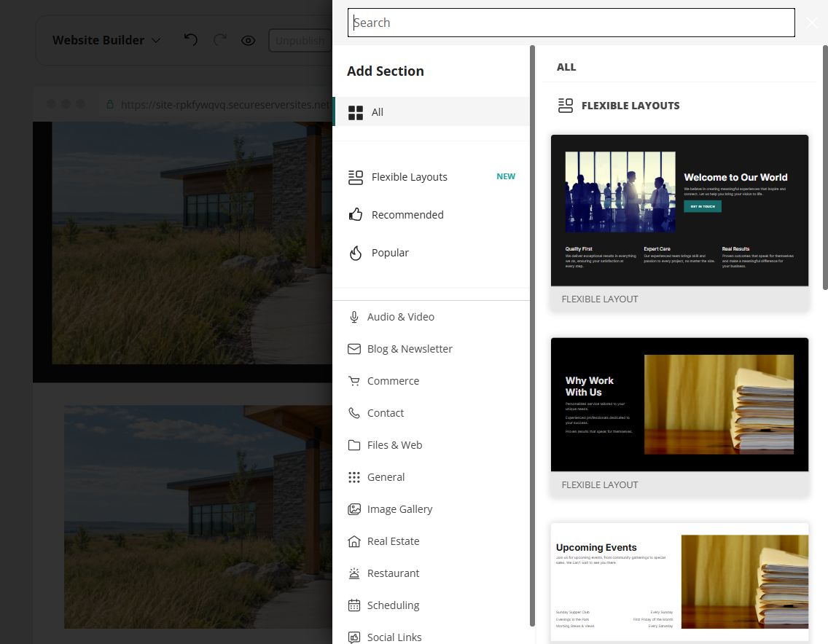The height and width of the screenshot is (644, 828).
Task: Click the second building image in preview
Action: [x=198, y=517]
